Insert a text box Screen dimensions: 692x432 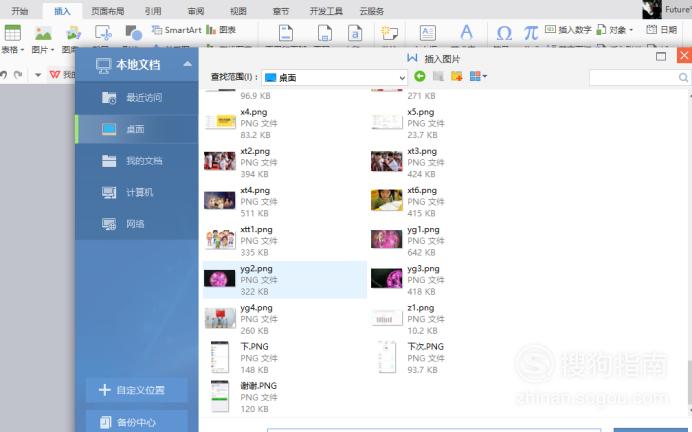coord(428,33)
